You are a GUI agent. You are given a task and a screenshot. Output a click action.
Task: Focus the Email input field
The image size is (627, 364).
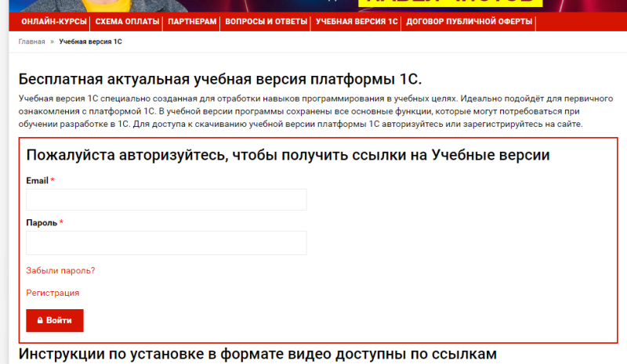pyautogui.click(x=166, y=200)
